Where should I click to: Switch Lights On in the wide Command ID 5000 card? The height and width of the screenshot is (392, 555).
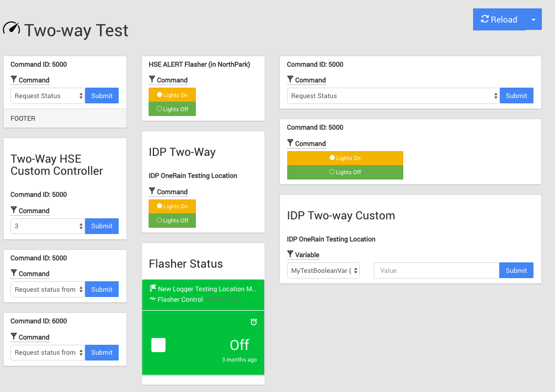[x=345, y=158]
